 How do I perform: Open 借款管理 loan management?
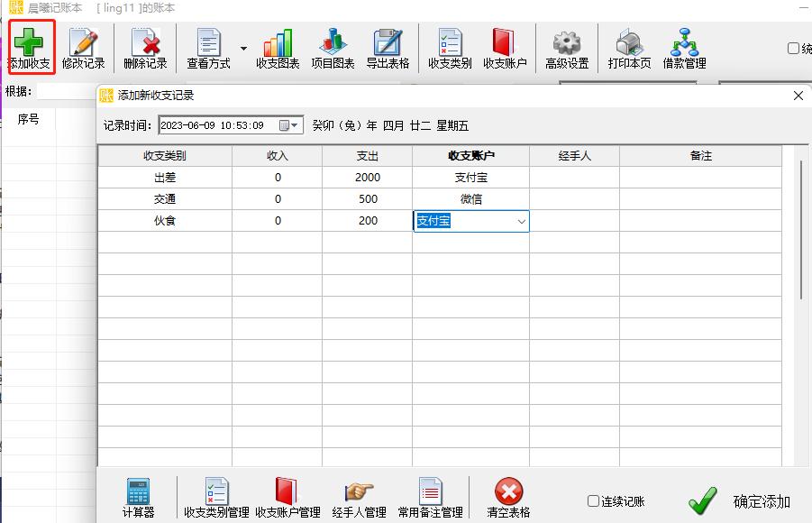point(684,47)
